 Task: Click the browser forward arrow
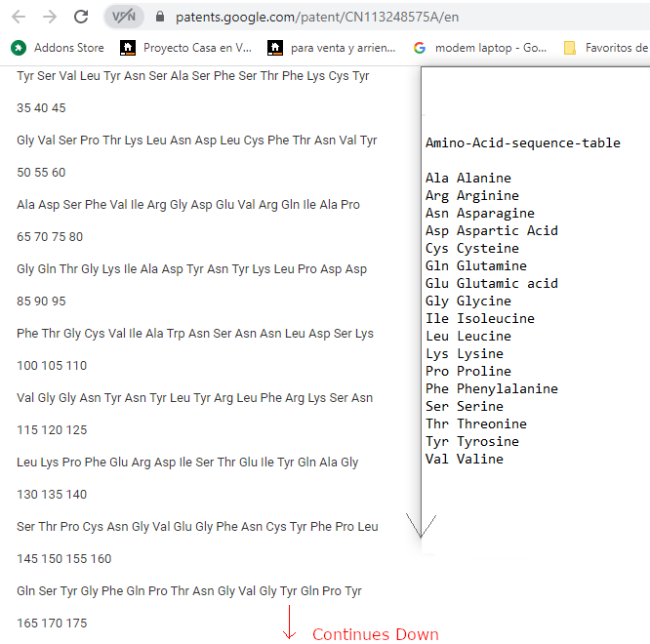point(50,17)
